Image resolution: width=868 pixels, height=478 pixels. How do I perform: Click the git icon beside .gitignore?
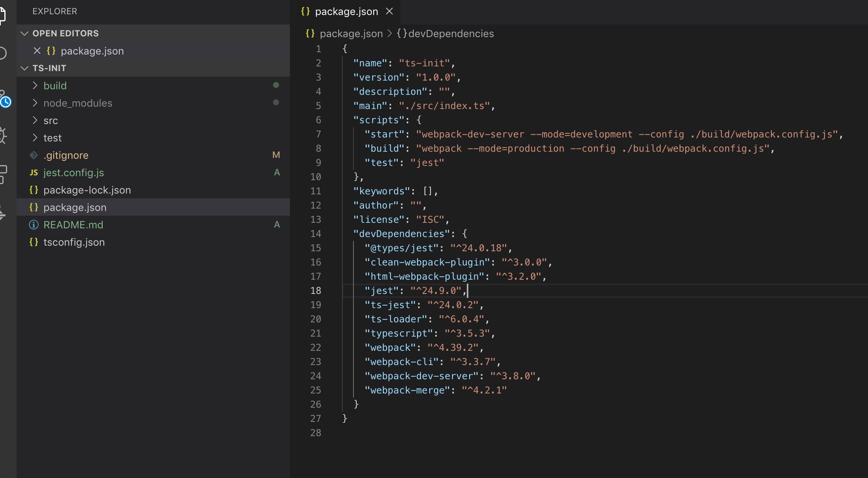[34, 155]
